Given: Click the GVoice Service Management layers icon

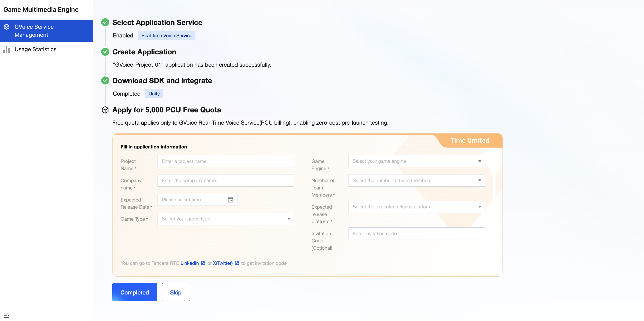Looking at the screenshot, I should [6, 27].
